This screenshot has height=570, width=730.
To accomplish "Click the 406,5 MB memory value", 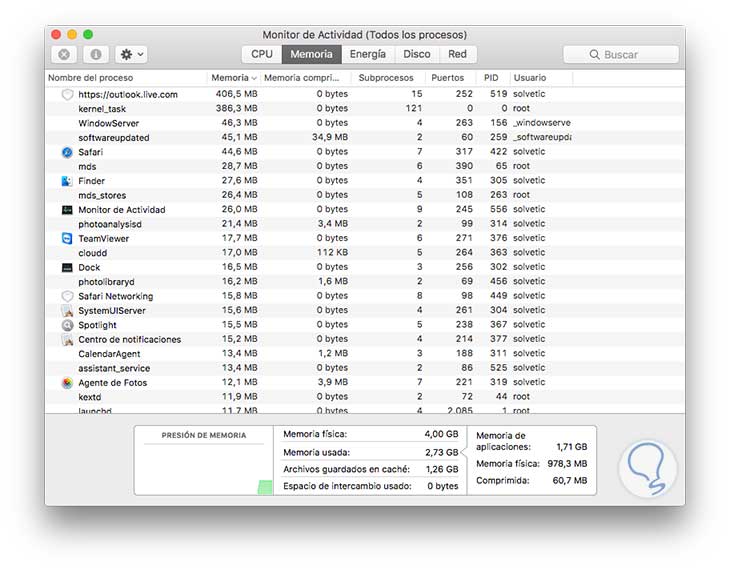I will (237, 94).
